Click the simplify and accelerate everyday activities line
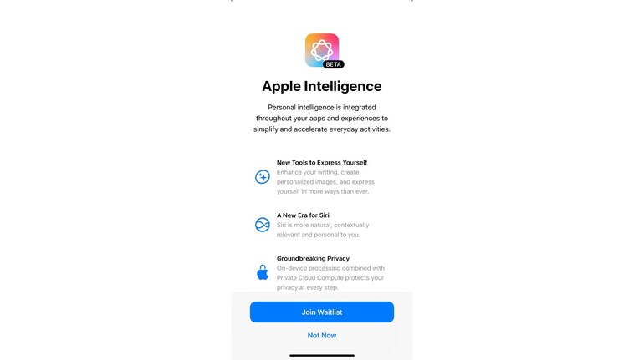644x360 pixels. [322, 129]
